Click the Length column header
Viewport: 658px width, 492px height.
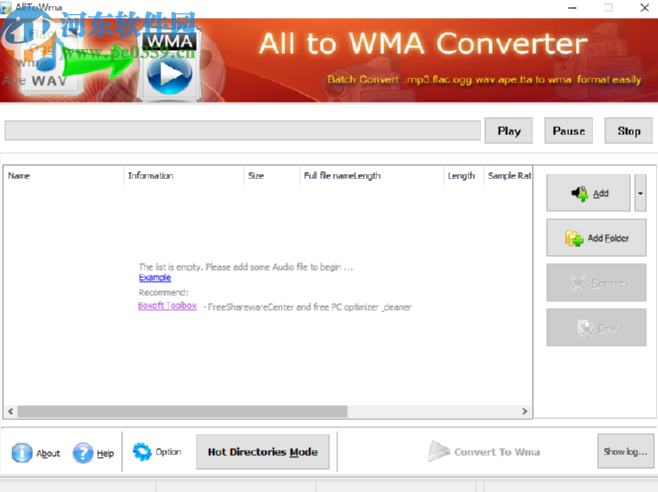pos(463,175)
